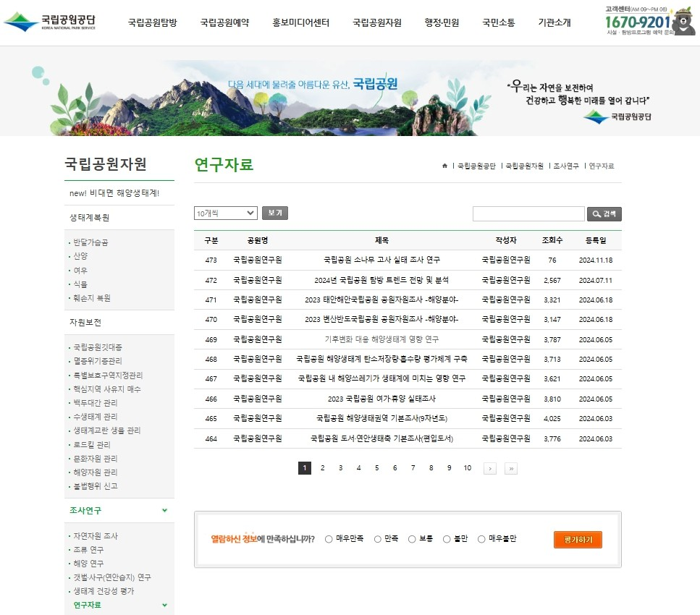Open 기후변화 대응 해양생태계 영향 연구 post
Viewport: 700px width, 615px height.
coord(381,339)
